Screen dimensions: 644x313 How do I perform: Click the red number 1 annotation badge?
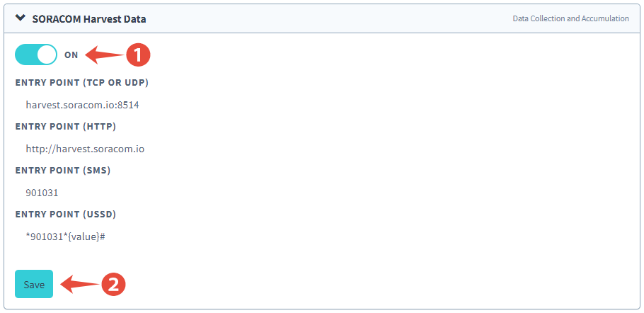pos(138,55)
